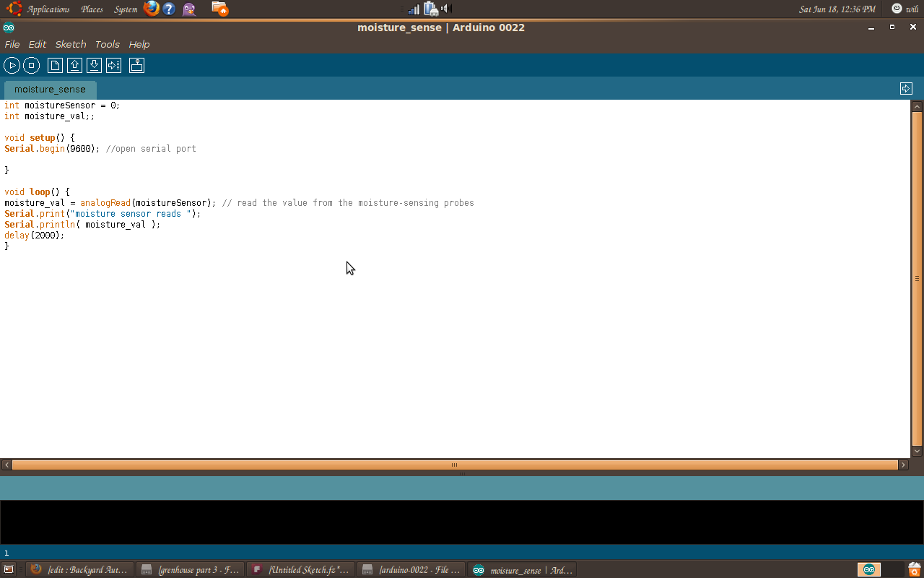Switch to the 'edit : Backyard Aut…' Firefox window
This screenshot has height=578, width=924.
[x=80, y=569]
